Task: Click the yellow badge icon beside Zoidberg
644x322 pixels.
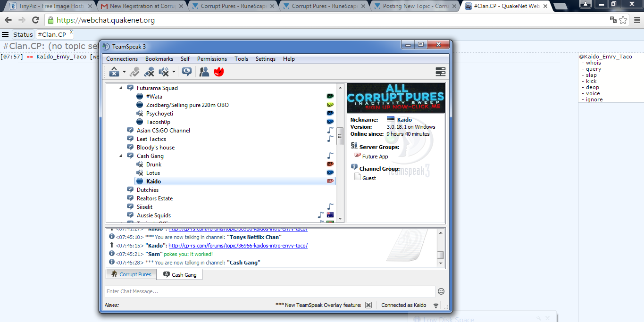Action: [330, 105]
